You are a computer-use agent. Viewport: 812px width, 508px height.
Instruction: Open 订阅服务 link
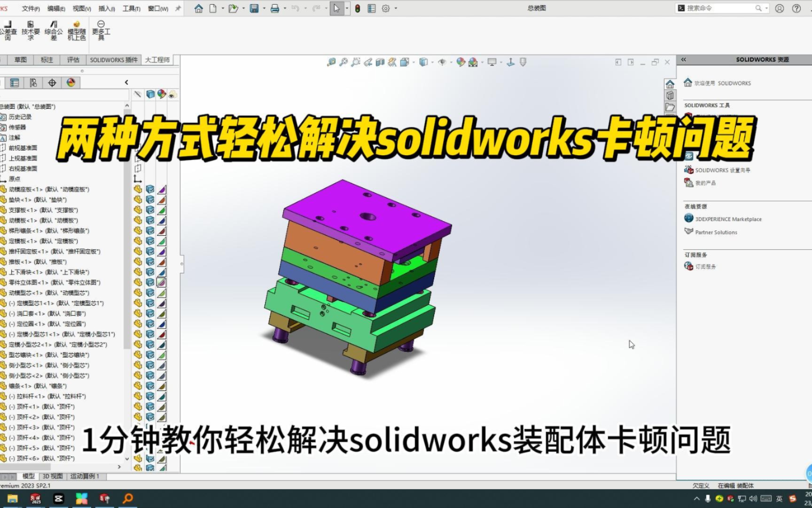click(x=705, y=267)
